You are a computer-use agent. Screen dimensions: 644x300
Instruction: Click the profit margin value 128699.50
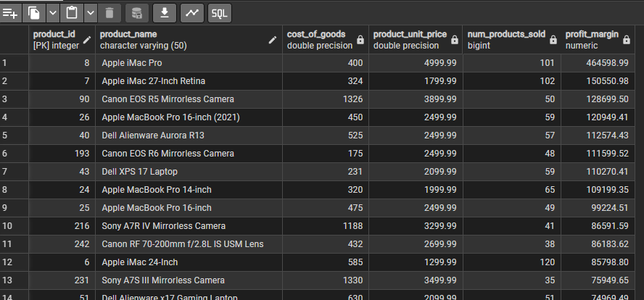pos(598,99)
